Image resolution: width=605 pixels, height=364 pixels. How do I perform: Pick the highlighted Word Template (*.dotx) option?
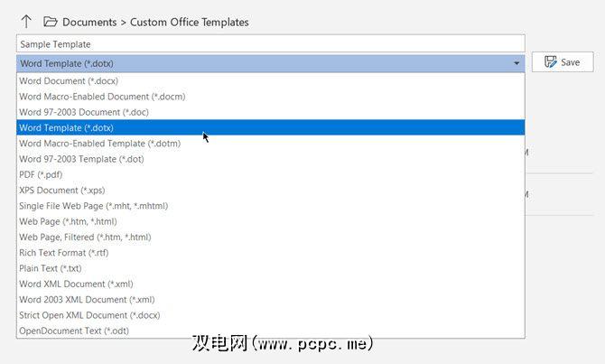(66, 127)
